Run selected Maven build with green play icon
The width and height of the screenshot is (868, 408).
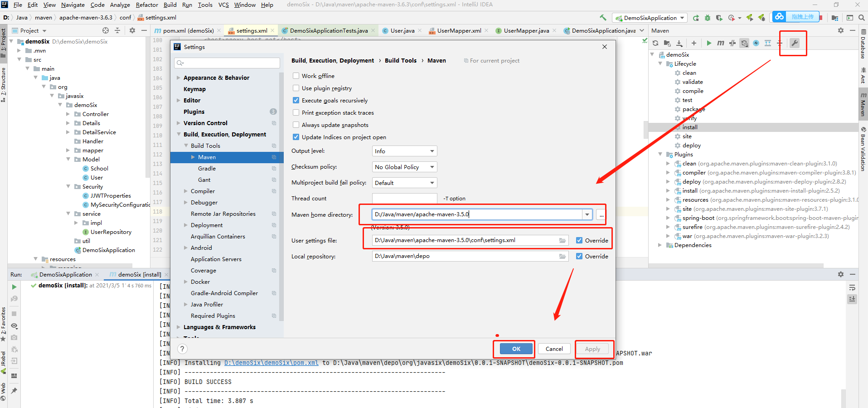709,43
